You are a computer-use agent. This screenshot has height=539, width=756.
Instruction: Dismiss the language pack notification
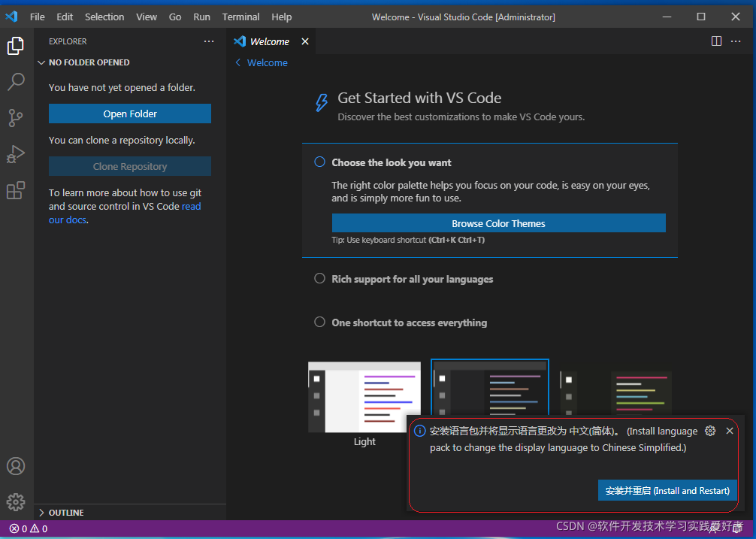tap(730, 431)
